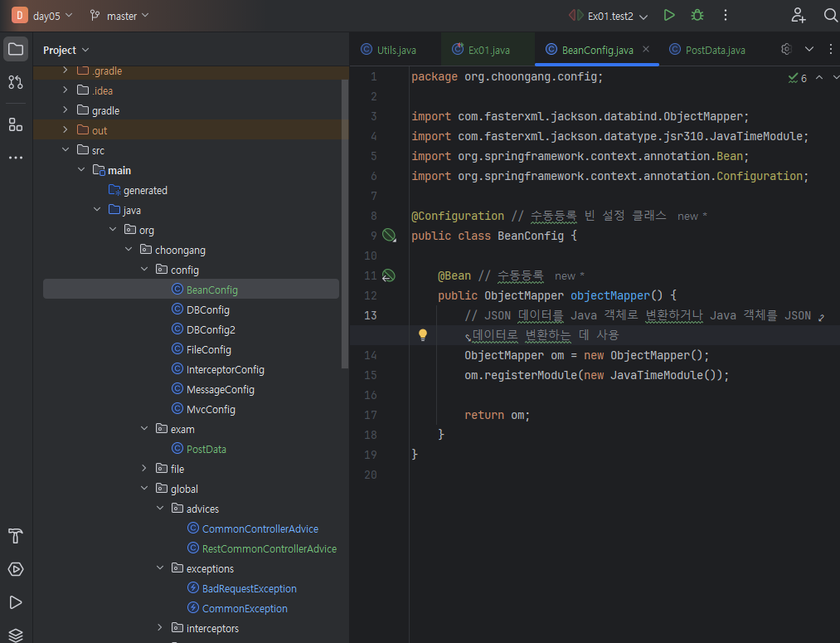
Task: Click the Debug bug icon
Action: (697, 15)
